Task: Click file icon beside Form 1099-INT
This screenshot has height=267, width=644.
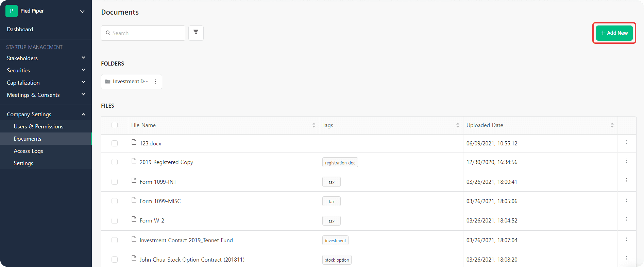Action: point(134,181)
